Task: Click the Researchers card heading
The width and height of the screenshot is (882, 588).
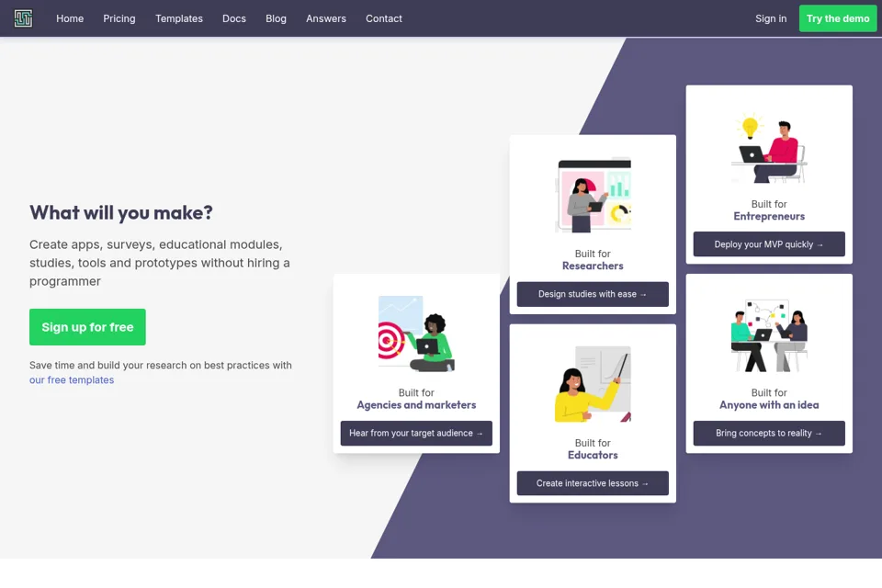Action: [593, 266]
